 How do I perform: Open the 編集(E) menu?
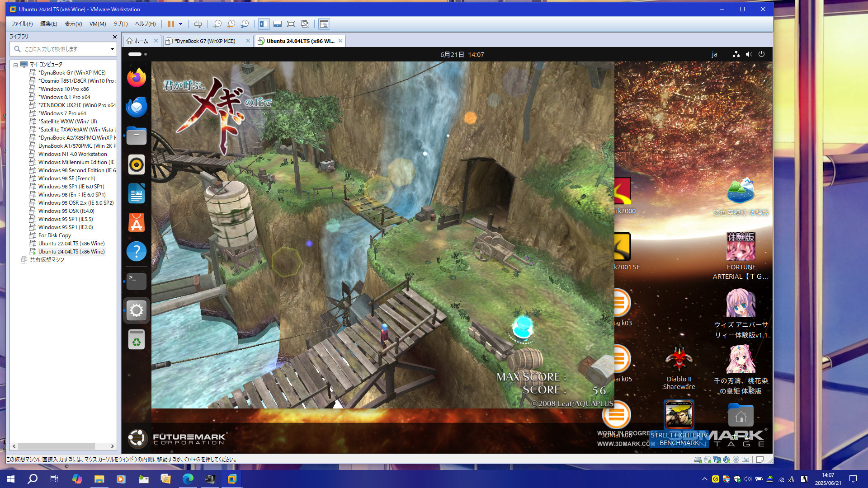pos(49,24)
